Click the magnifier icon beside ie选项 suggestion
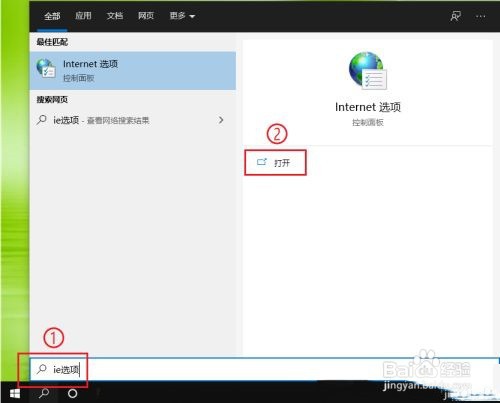 coord(42,119)
